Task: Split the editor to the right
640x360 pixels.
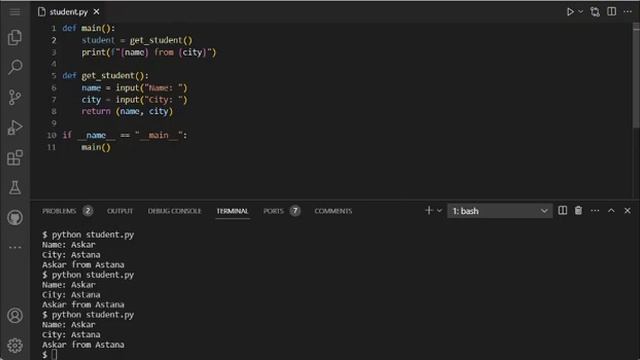Action: coord(611,11)
